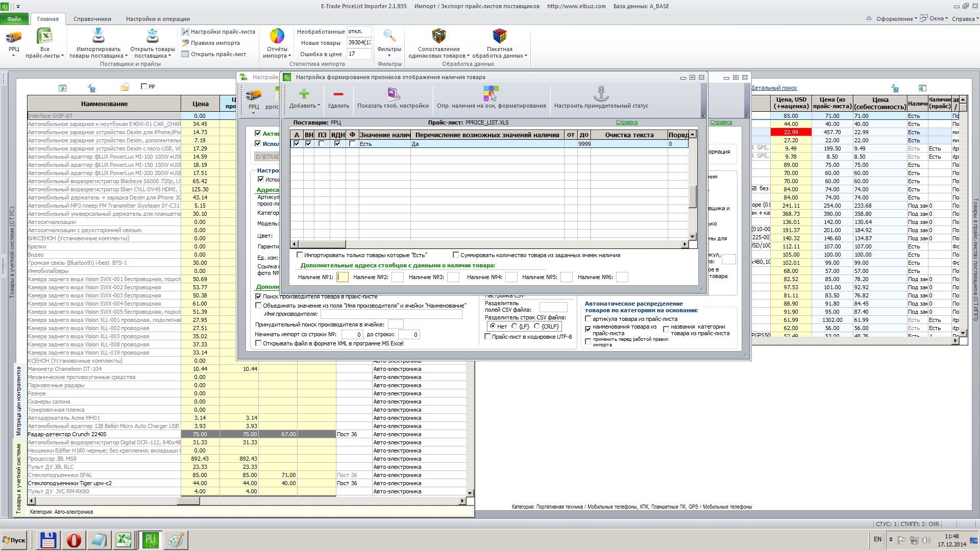This screenshot has width=980, height=551.
Task: Expand the 'Отчёты импорта' dropdown arrow
Action: [x=289, y=56]
